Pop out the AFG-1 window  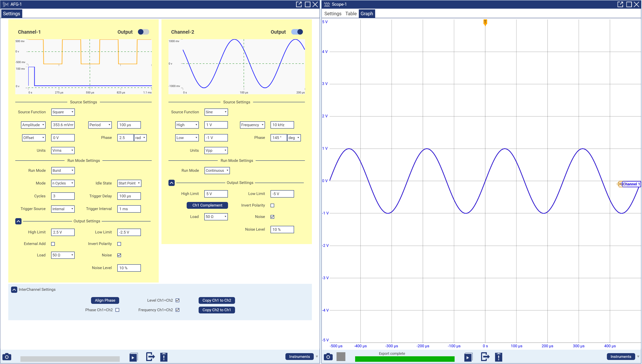point(299,4)
